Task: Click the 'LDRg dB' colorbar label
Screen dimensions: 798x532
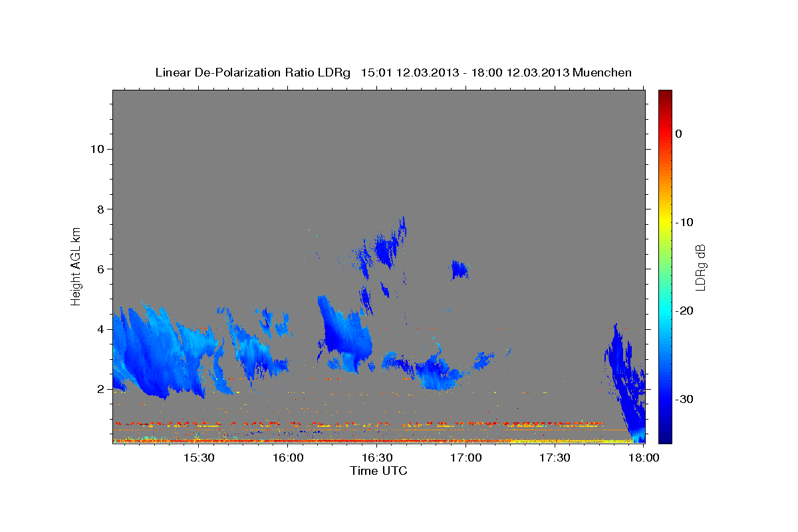Action: point(700,267)
